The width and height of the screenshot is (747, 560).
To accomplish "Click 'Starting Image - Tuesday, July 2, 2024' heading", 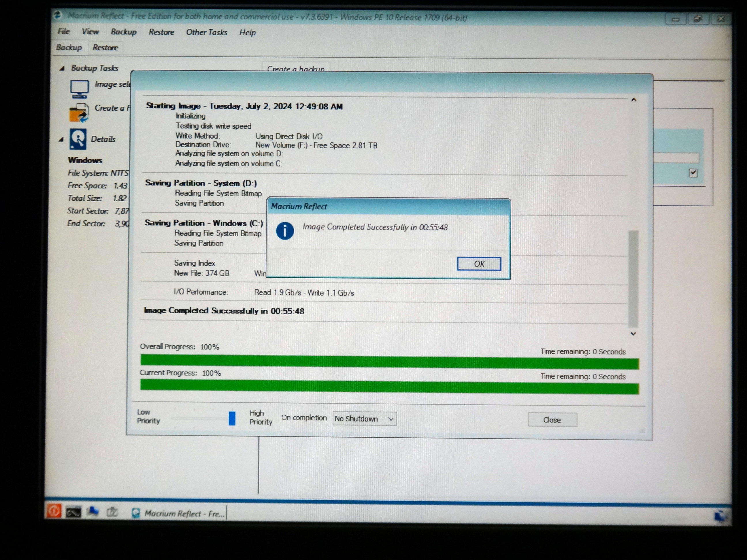I will 244,106.
